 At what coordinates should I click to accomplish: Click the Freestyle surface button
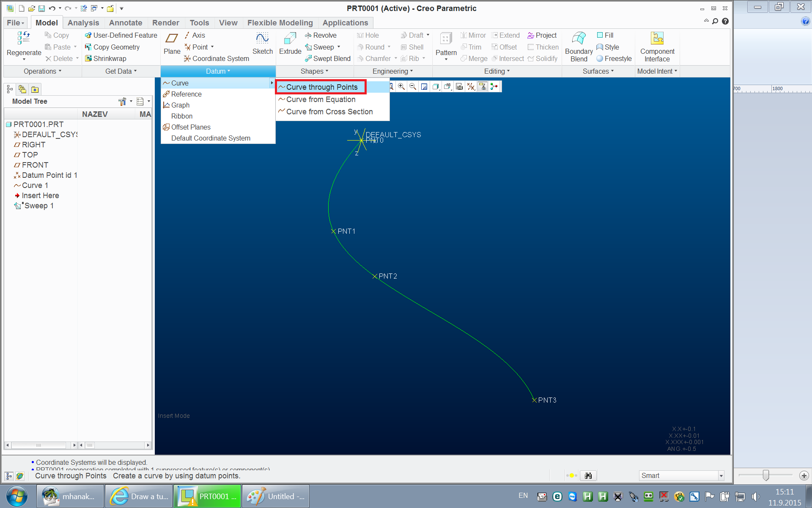(x=614, y=58)
